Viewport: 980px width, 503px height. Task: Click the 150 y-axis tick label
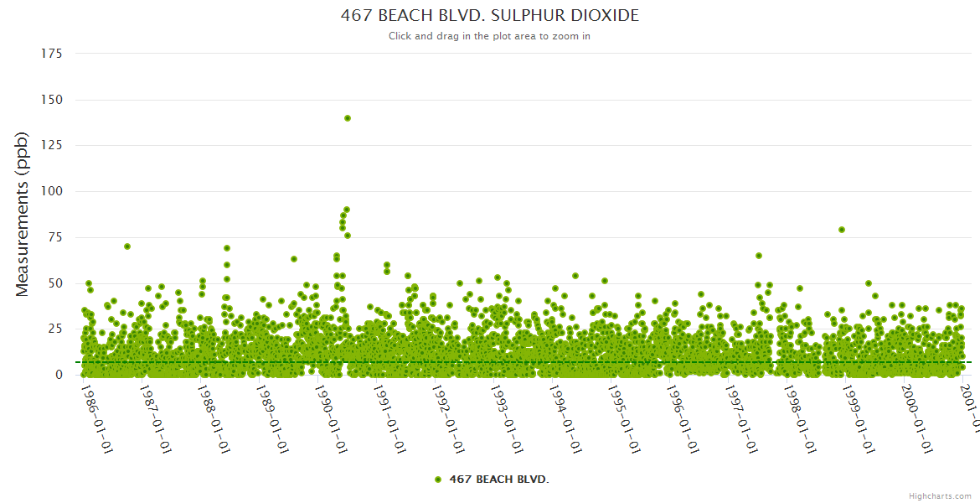point(51,100)
